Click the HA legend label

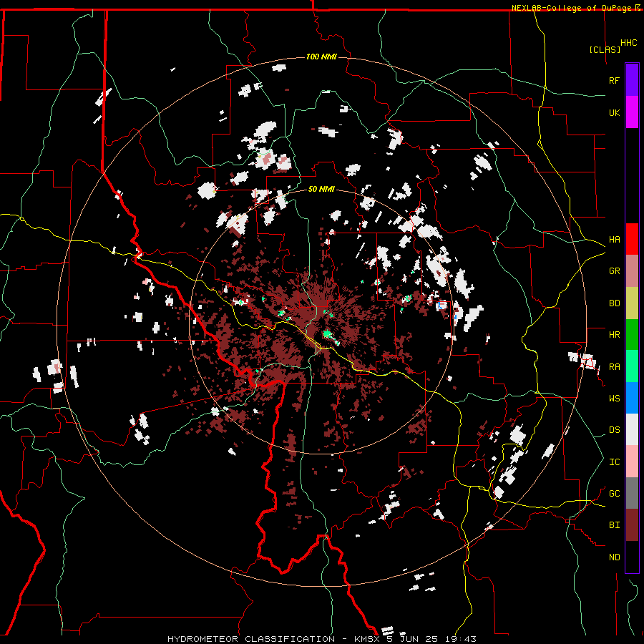[x=614, y=240]
